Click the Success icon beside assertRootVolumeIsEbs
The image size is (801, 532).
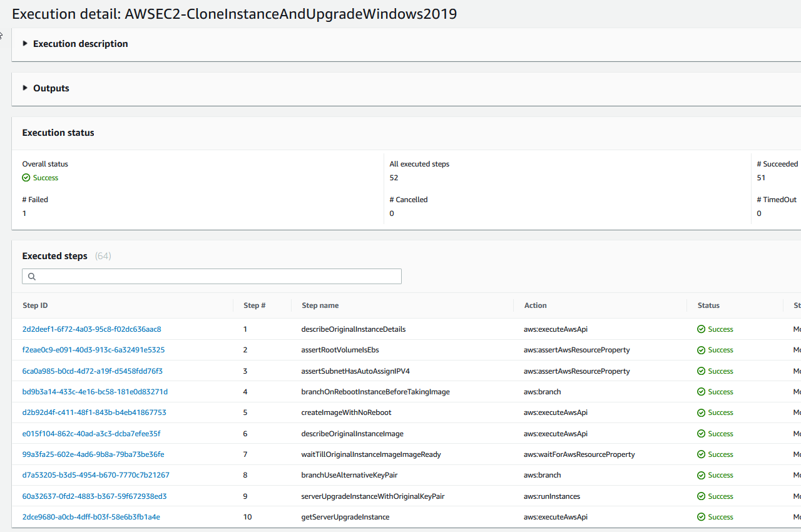click(701, 349)
